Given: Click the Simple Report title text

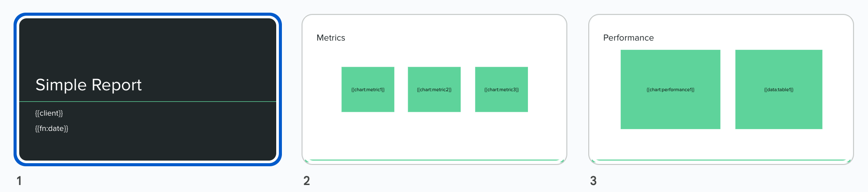Looking at the screenshot, I should 89,85.
